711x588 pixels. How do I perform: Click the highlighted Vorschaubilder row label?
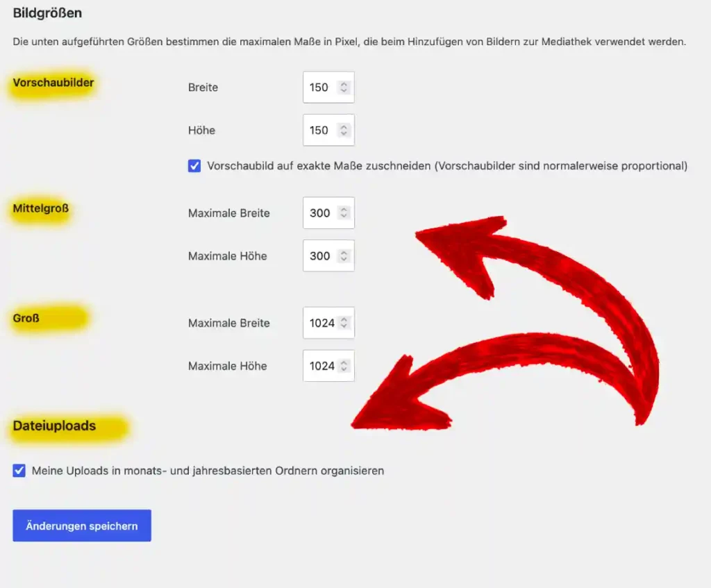(53, 83)
